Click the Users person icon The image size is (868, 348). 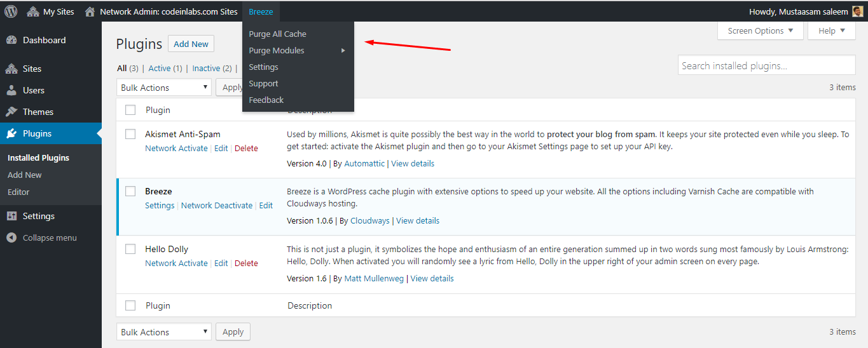(x=11, y=90)
